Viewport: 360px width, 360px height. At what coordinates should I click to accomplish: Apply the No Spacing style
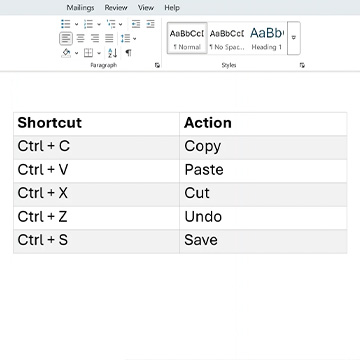pyautogui.click(x=227, y=38)
